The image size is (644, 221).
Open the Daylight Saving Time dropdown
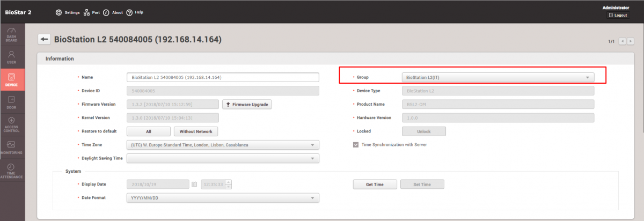pyautogui.click(x=223, y=158)
